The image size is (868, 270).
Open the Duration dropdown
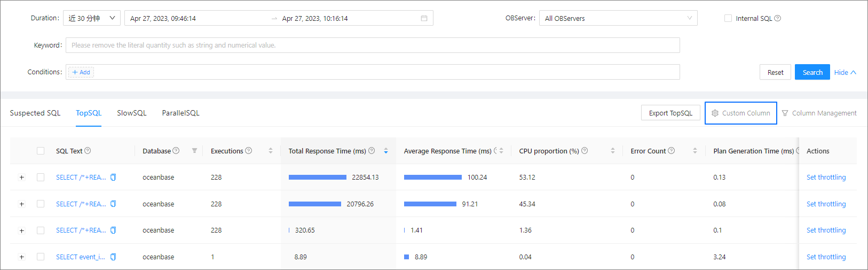(x=92, y=18)
